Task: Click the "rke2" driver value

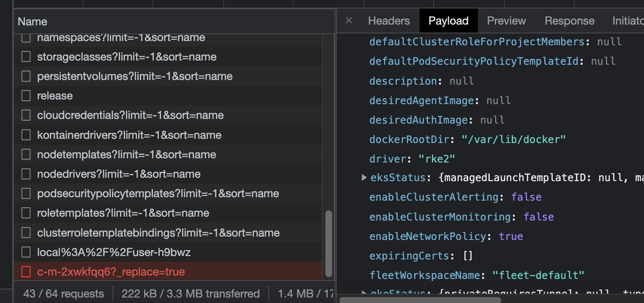Action: (437, 159)
